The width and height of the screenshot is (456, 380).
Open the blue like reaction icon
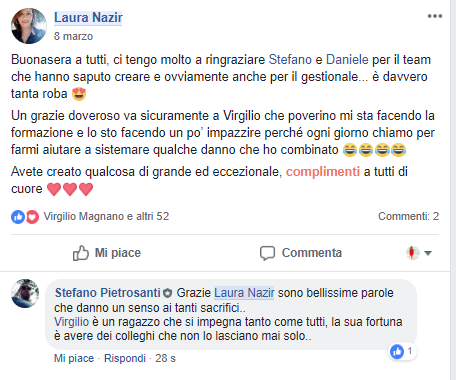coord(18,217)
